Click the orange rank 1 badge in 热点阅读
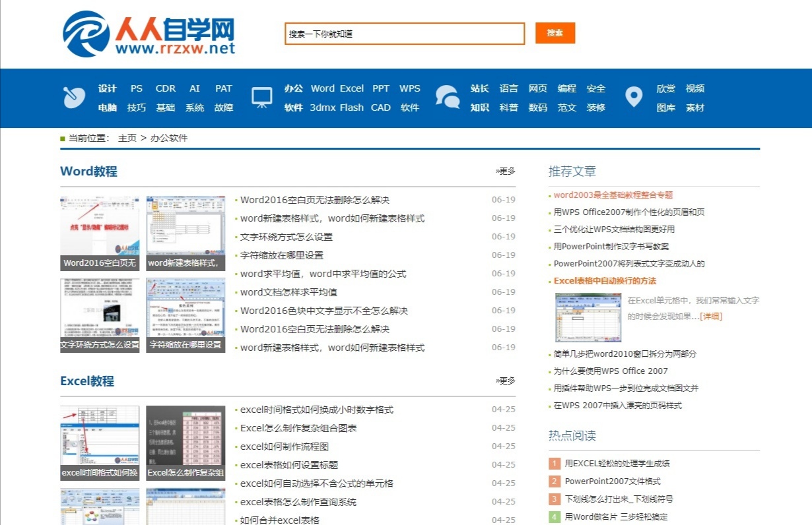Image resolution: width=812 pixels, height=525 pixels. point(555,463)
